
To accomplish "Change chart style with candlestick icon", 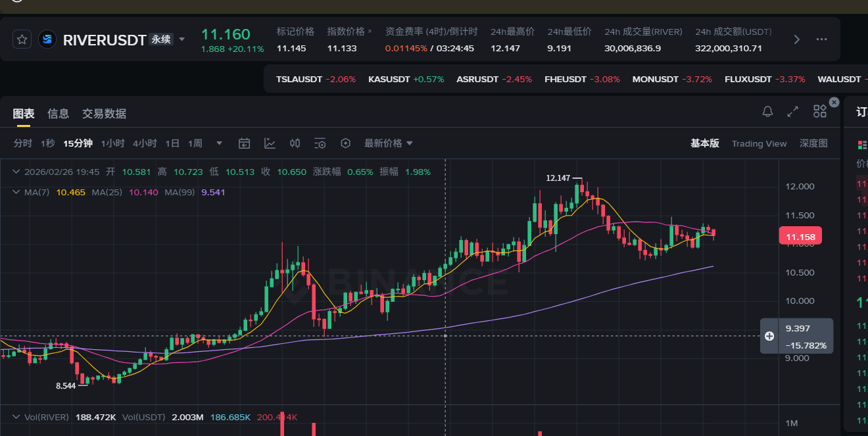I will pos(295,143).
